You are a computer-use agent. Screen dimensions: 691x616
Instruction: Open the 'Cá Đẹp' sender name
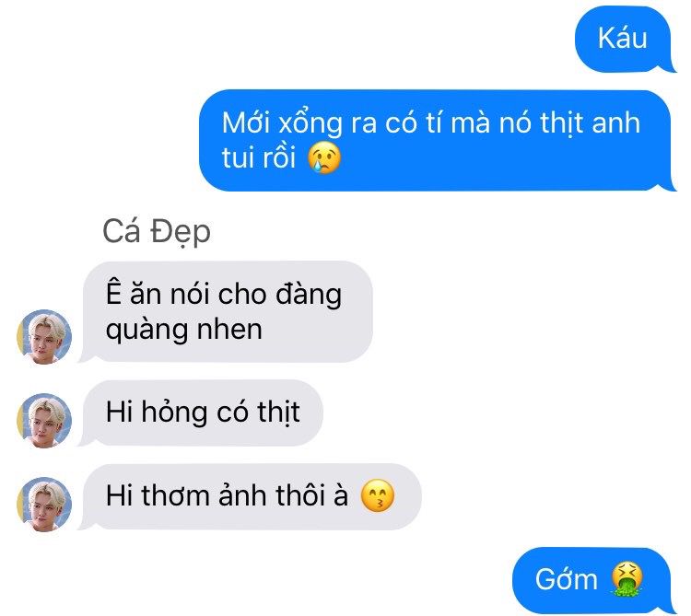coord(157,232)
